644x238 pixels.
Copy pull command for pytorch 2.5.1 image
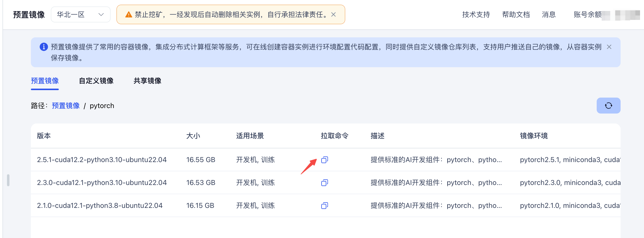coord(324,160)
